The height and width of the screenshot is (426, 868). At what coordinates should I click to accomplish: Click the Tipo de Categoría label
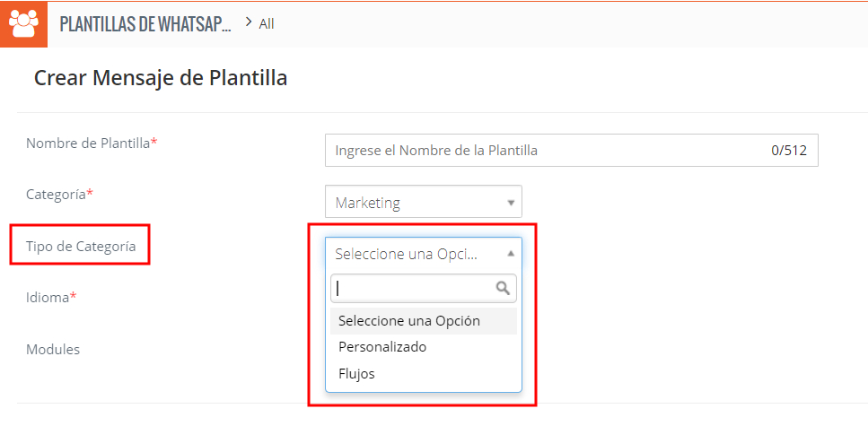pyautogui.click(x=80, y=246)
